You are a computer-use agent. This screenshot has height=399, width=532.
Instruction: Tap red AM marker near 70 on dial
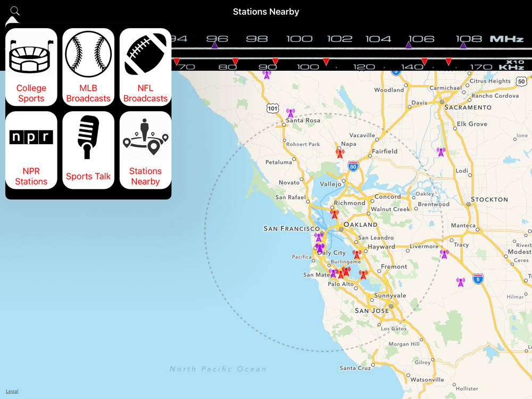click(x=177, y=61)
